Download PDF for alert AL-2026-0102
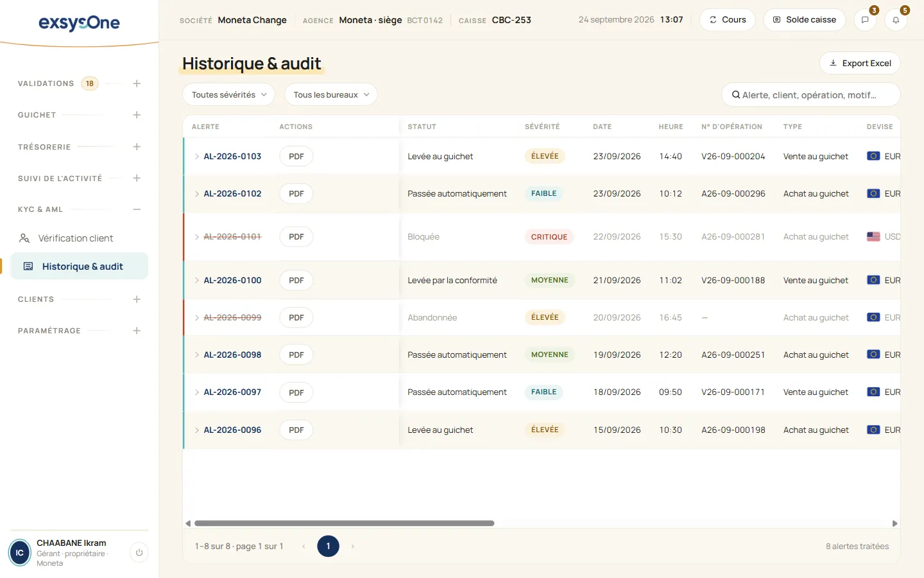924x578 pixels. tap(296, 193)
